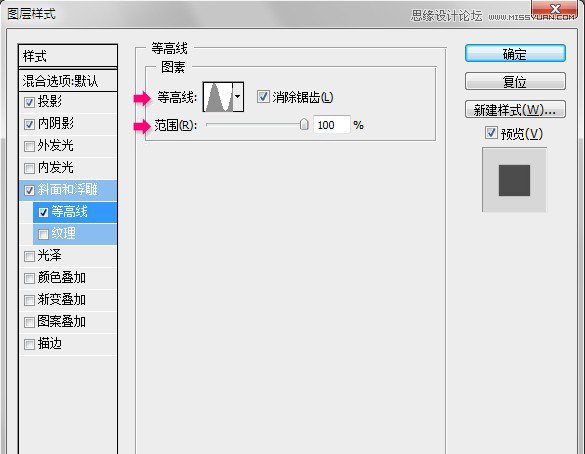This screenshot has height=454, width=585.
Task: Select the 斜面和浮雕 style row label
Action: point(68,190)
